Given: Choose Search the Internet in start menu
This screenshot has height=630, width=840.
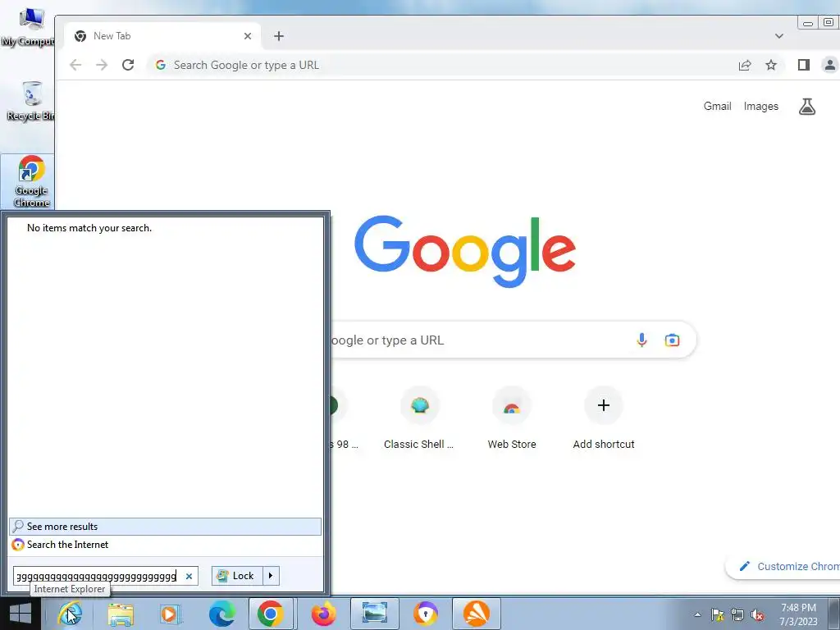Looking at the screenshot, I should coord(165,545).
